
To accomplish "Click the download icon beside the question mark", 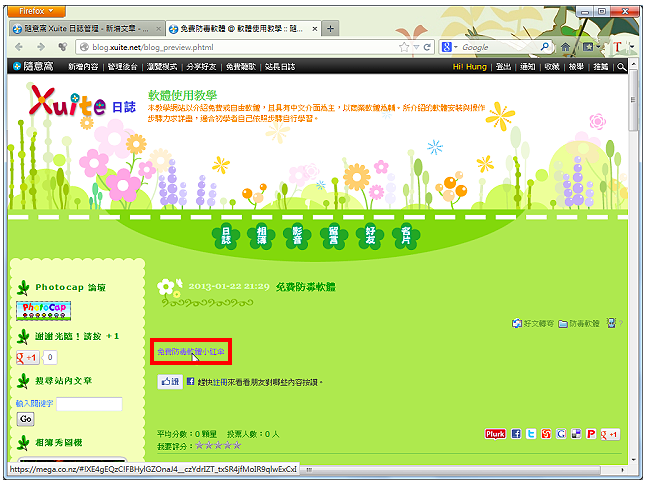I will tap(611, 323).
